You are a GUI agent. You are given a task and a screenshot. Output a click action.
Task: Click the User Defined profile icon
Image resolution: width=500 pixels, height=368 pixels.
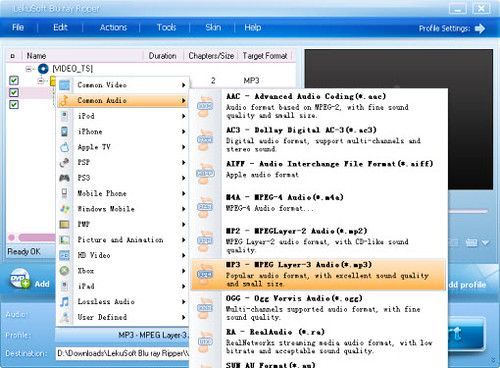[x=65, y=317]
